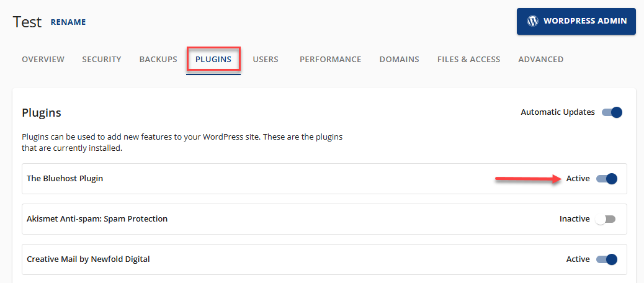Activate the Akismet Anti-spam toggle
The height and width of the screenshot is (283, 644).
coord(605,219)
